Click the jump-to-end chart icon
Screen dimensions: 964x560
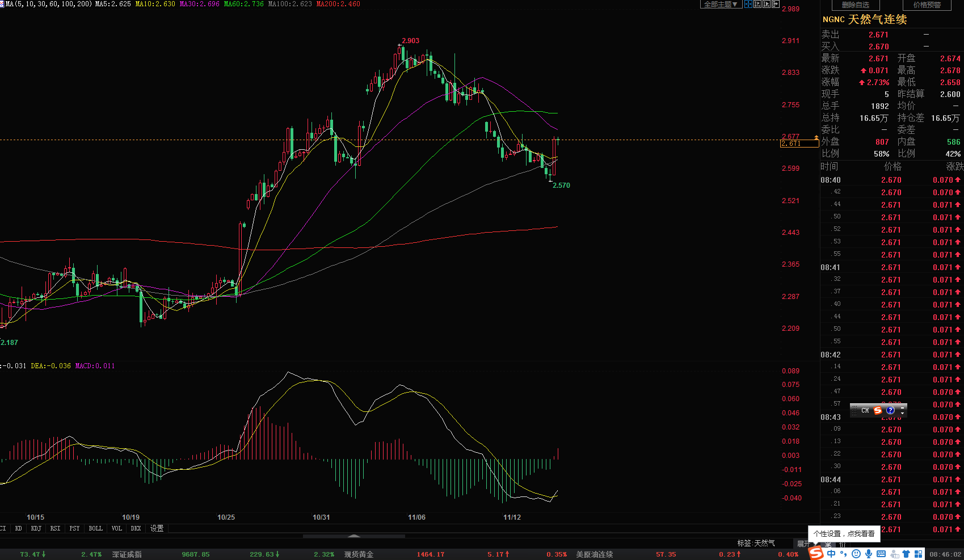[x=767, y=4]
